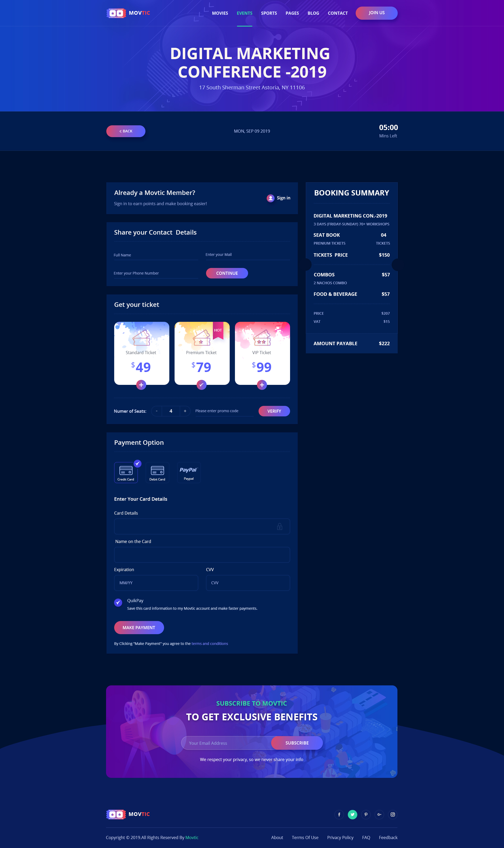Click the Movtic logo icon top left
Image resolution: width=504 pixels, height=848 pixels.
[115, 12]
